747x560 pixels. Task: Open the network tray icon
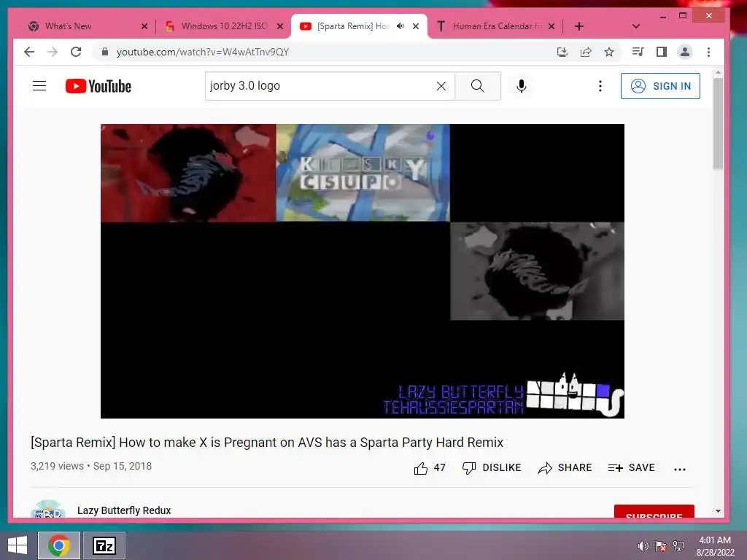click(x=678, y=545)
